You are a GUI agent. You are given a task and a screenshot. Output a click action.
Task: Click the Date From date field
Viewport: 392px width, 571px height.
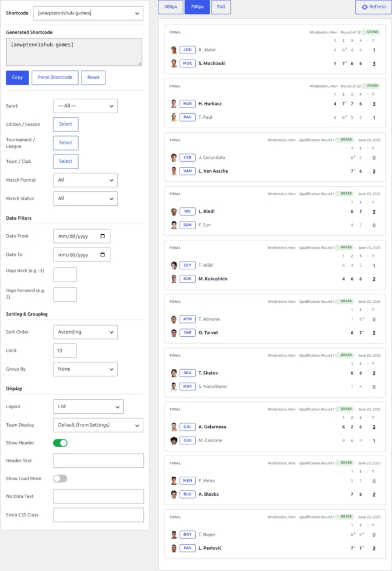81,236
